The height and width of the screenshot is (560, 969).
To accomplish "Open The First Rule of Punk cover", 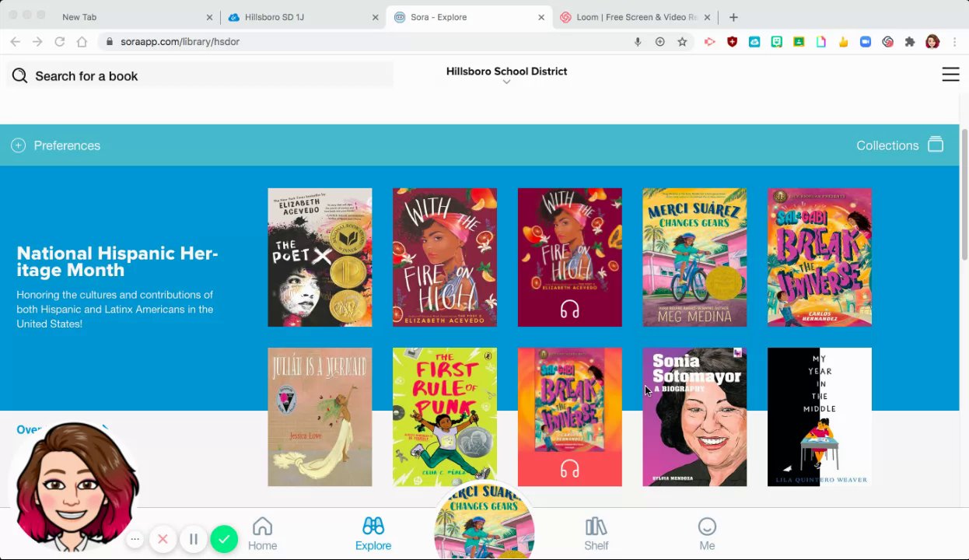I will 445,417.
